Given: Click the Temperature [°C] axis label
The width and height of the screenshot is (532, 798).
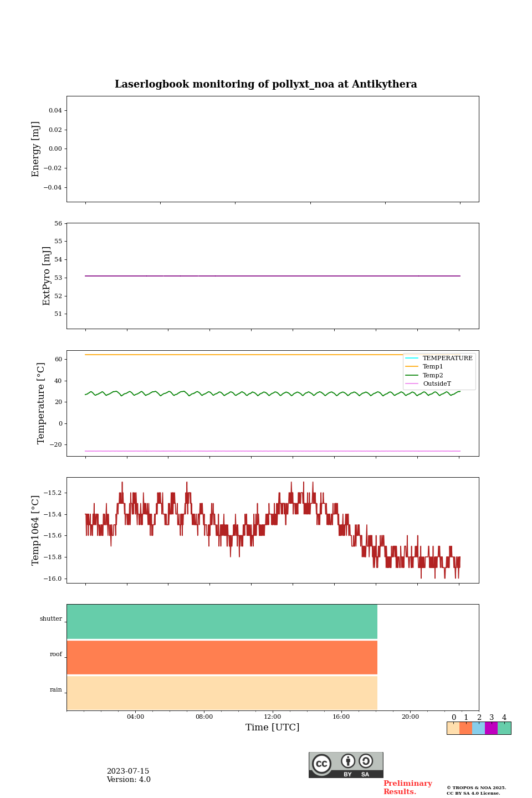Looking at the screenshot, I should [x=41, y=403].
